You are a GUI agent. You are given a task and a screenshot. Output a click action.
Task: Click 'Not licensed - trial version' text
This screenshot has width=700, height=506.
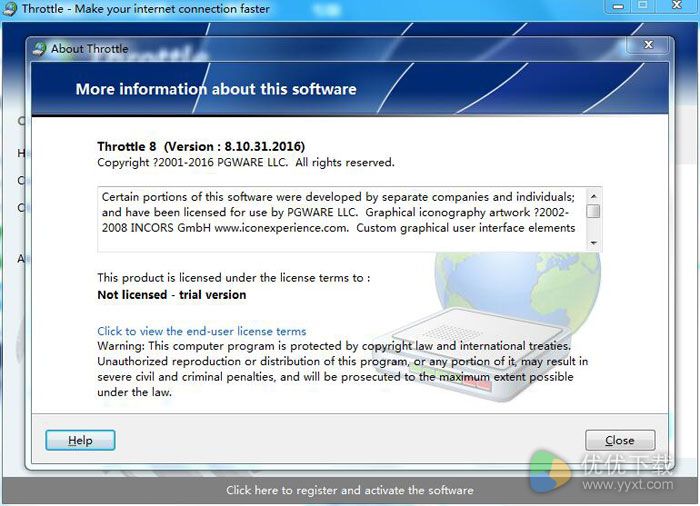click(x=172, y=295)
